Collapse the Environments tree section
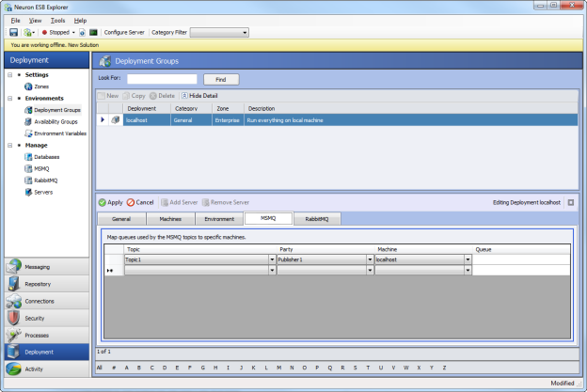587x392 pixels. click(9, 98)
